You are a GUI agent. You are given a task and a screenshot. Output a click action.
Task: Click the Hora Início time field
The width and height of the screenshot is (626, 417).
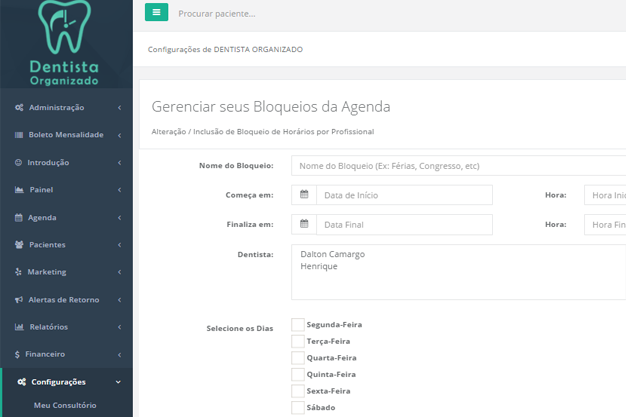pyautogui.click(x=605, y=195)
